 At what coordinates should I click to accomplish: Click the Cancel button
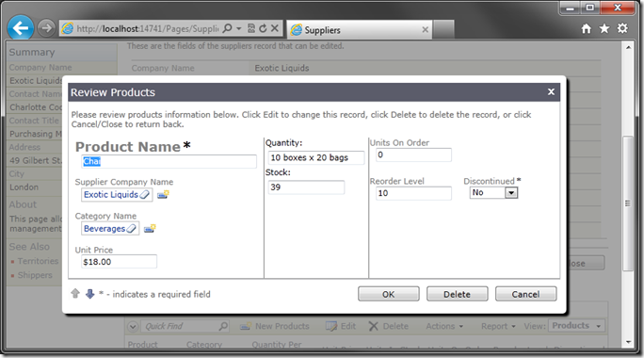click(525, 294)
